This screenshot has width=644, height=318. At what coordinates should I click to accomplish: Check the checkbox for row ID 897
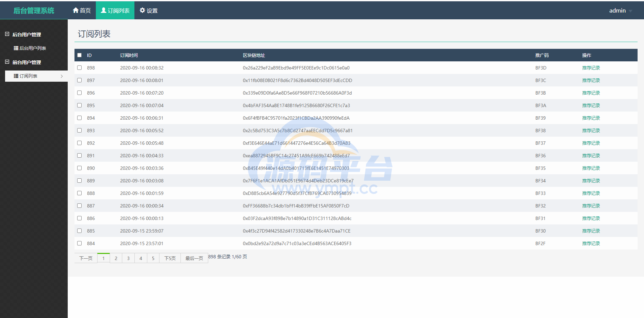(79, 80)
